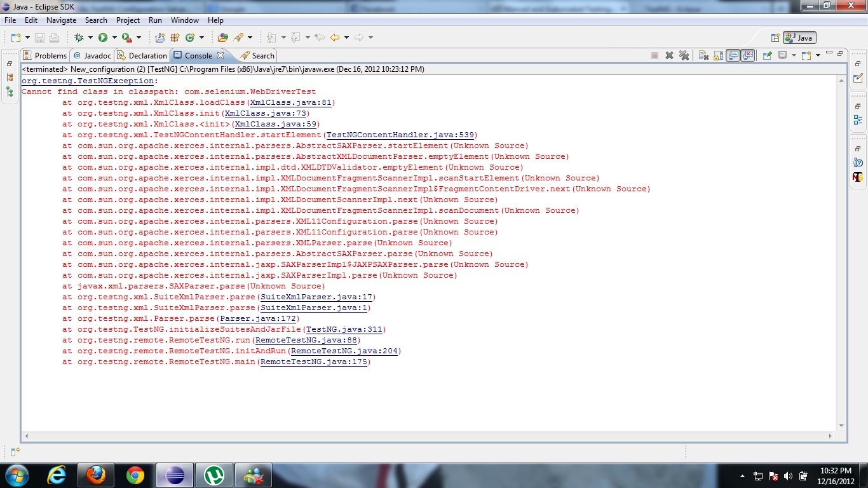Click the New Java Project icon
The height and width of the screenshot is (488, 868).
pos(159,37)
